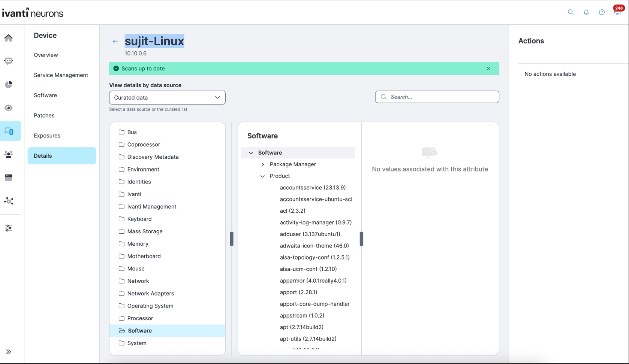Open the help question mark icon
Viewport: 629px width, 364px height.
tap(602, 12)
